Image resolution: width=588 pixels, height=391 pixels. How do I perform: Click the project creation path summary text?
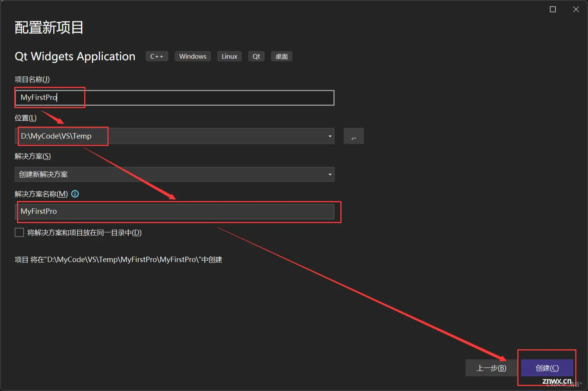click(x=119, y=259)
